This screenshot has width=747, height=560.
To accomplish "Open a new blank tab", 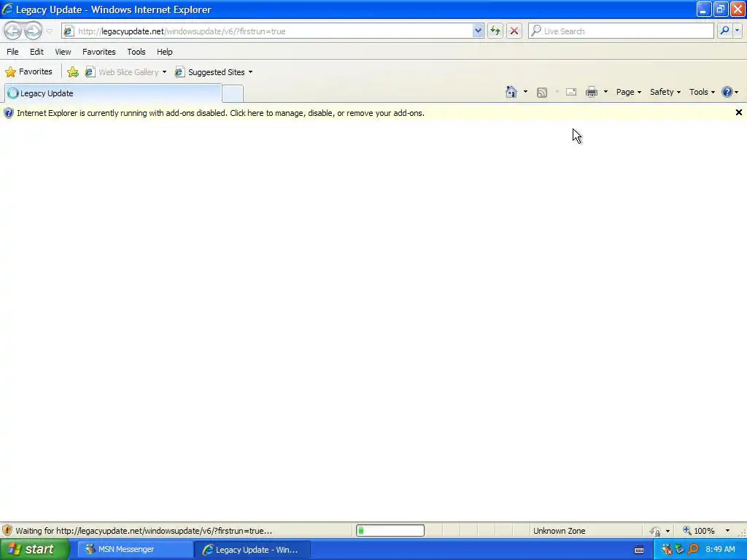I will pos(233,94).
